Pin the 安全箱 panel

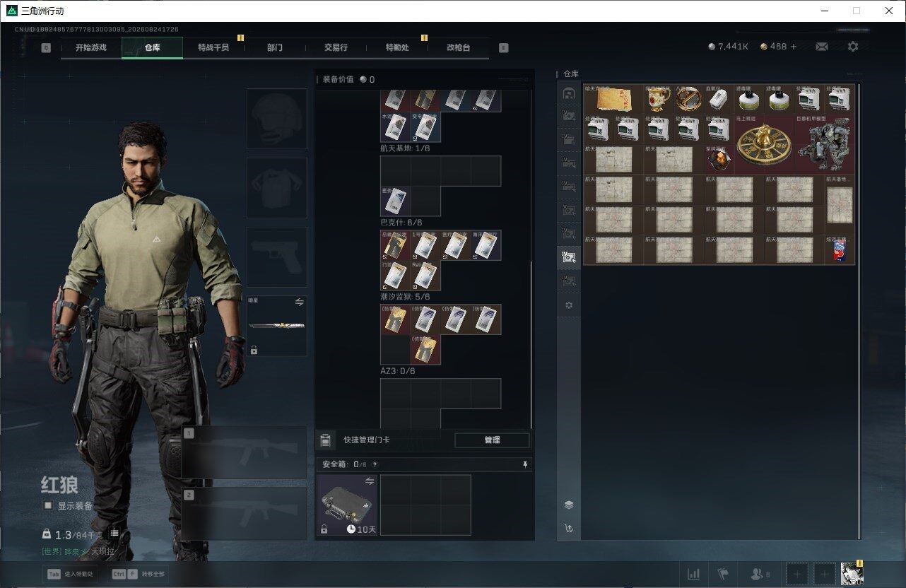(525, 464)
